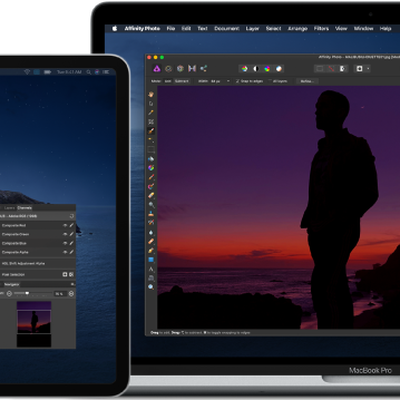Toggle the All layers checkbox
The width and height of the screenshot is (400, 400).
coord(270,81)
